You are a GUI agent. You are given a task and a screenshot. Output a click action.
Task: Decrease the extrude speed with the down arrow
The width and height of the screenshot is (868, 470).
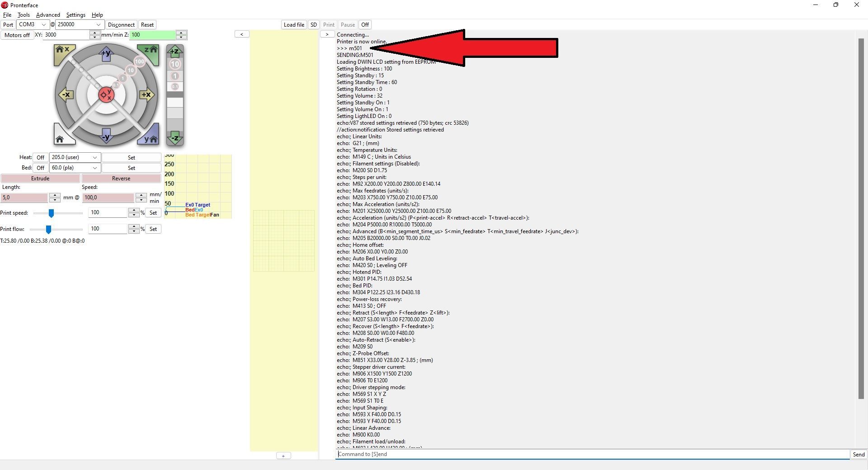point(141,200)
